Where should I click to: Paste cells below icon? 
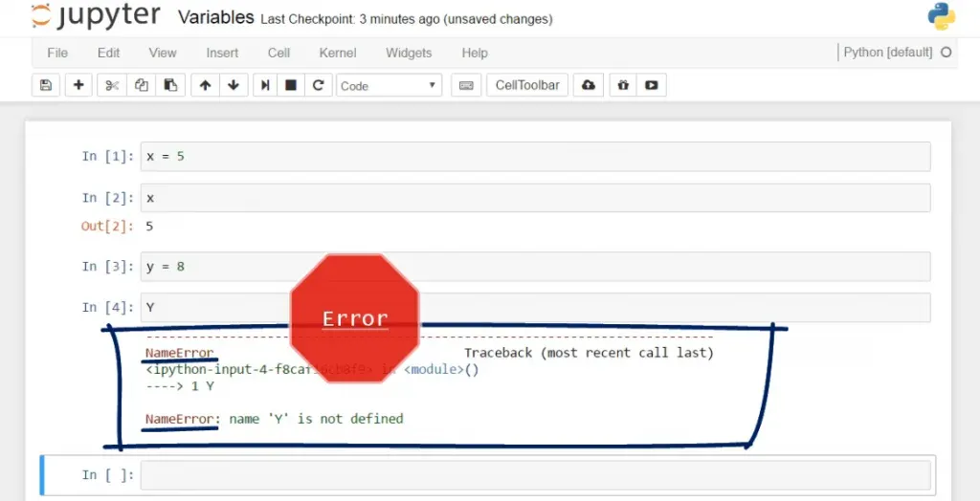coord(169,85)
